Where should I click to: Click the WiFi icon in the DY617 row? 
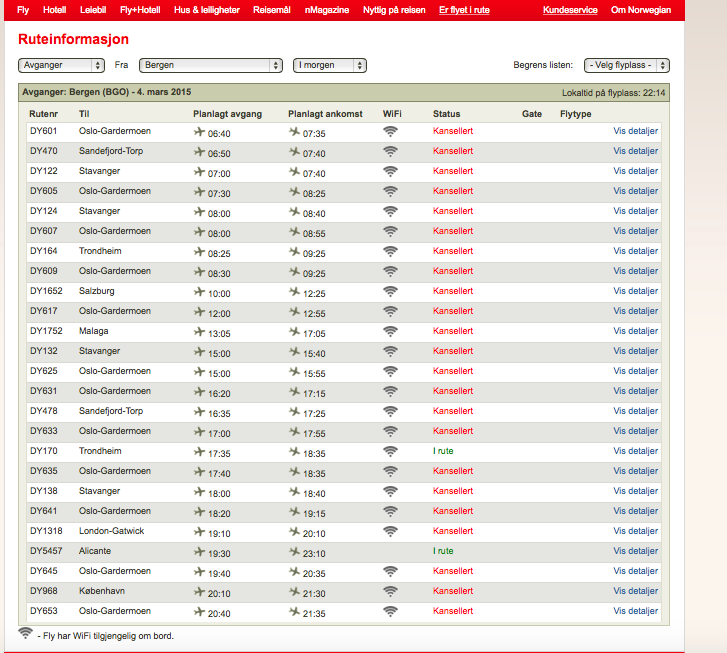pos(390,312)
